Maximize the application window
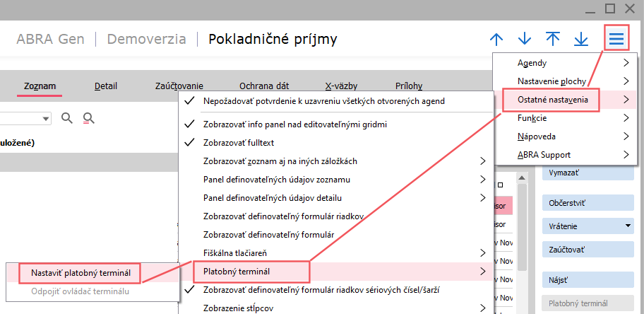 (610, 8)
